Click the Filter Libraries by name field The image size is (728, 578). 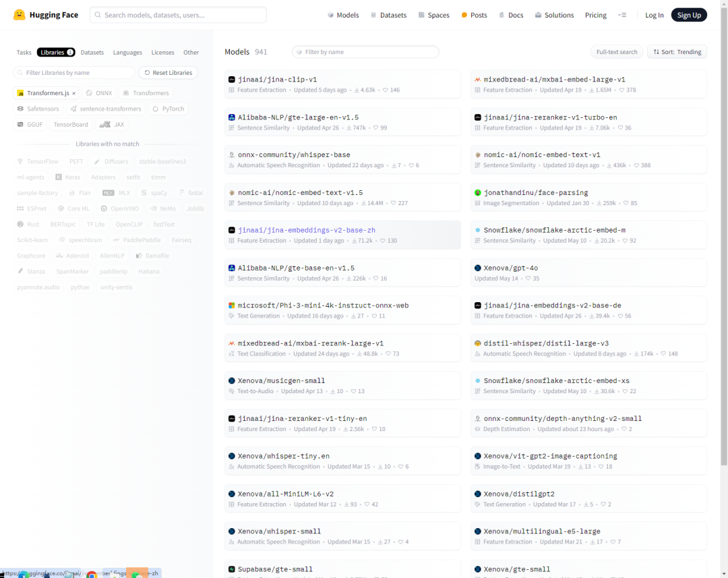click(74, 73)
